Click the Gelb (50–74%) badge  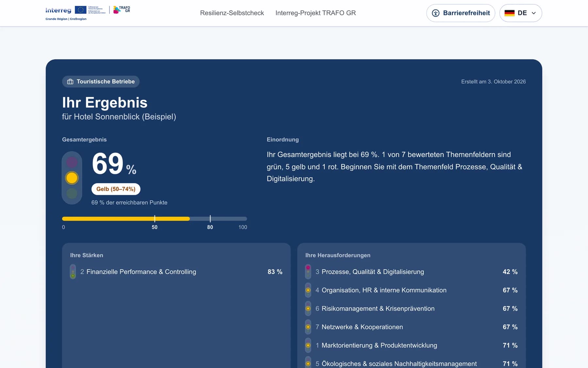point(116,189)
